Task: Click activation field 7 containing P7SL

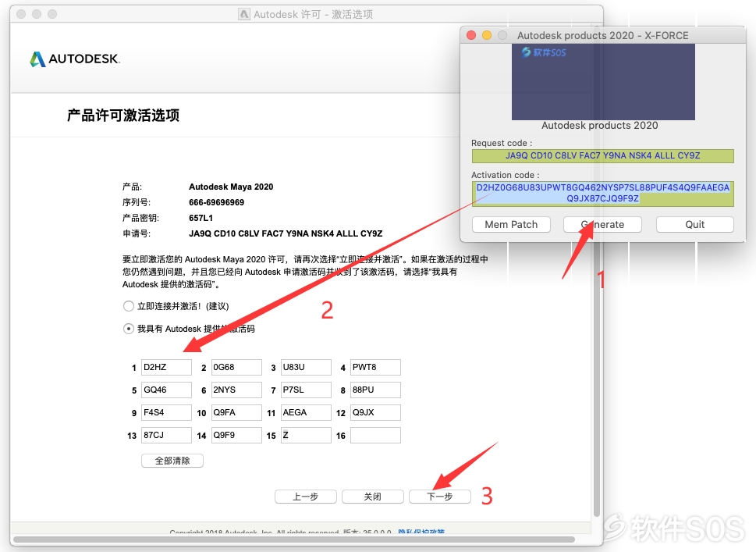Action: tap(306, 390)
